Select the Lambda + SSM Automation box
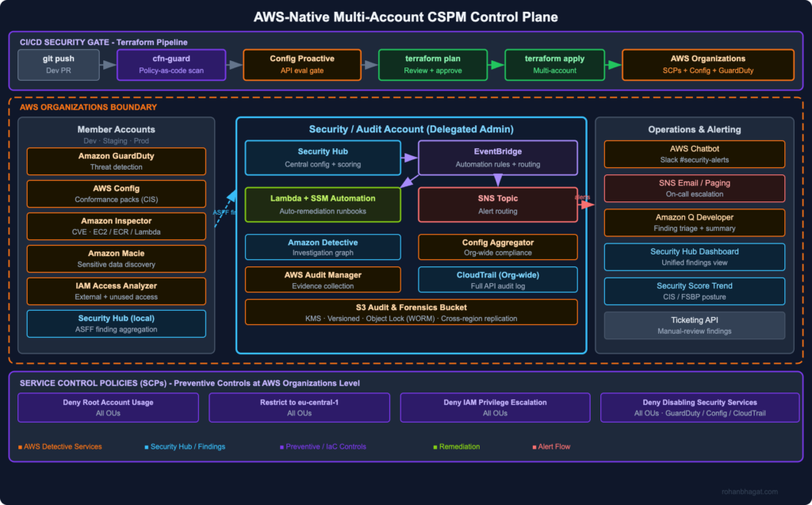 click(323, 205)
